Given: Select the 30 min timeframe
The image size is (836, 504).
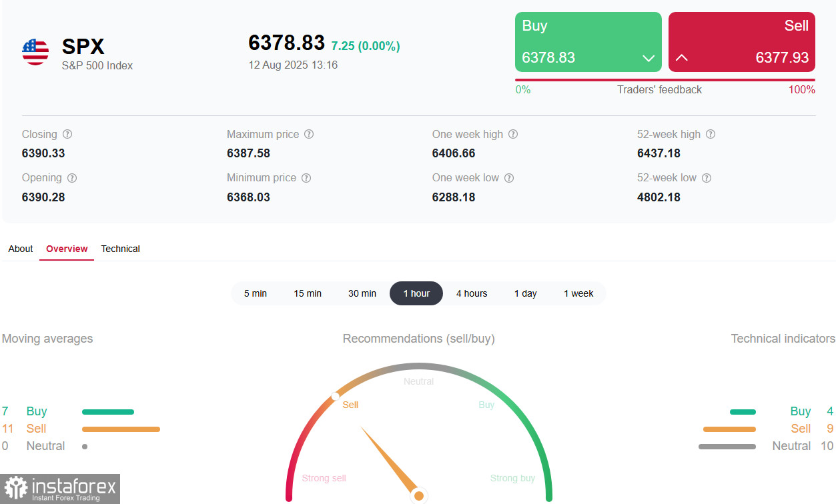Looking at the screenshot, I should (362, 293).
